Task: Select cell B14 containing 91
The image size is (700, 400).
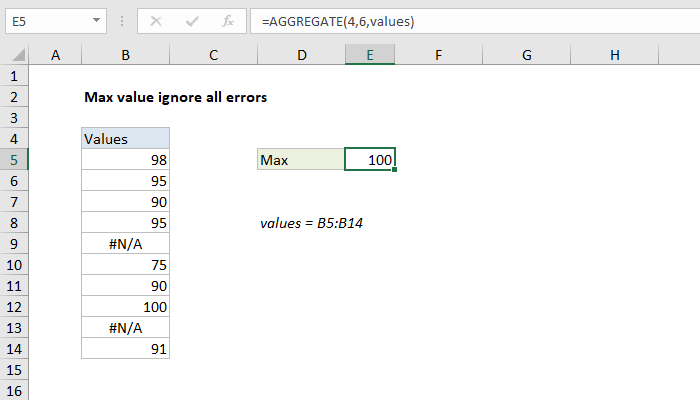Action: [125, 349]
